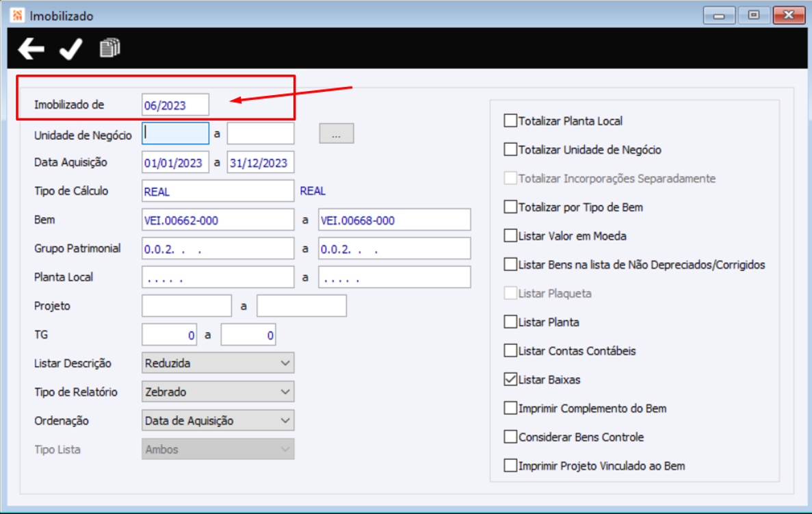Viewport: 812px width, 514px height.
Task: Check Listar Contas Contábeis
Action: (510, 351)
